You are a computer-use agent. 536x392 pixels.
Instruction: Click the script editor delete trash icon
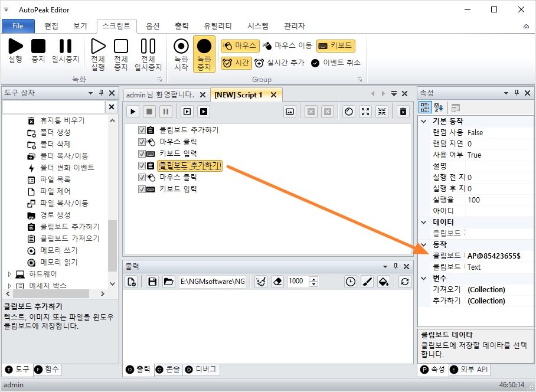(403, 112)
